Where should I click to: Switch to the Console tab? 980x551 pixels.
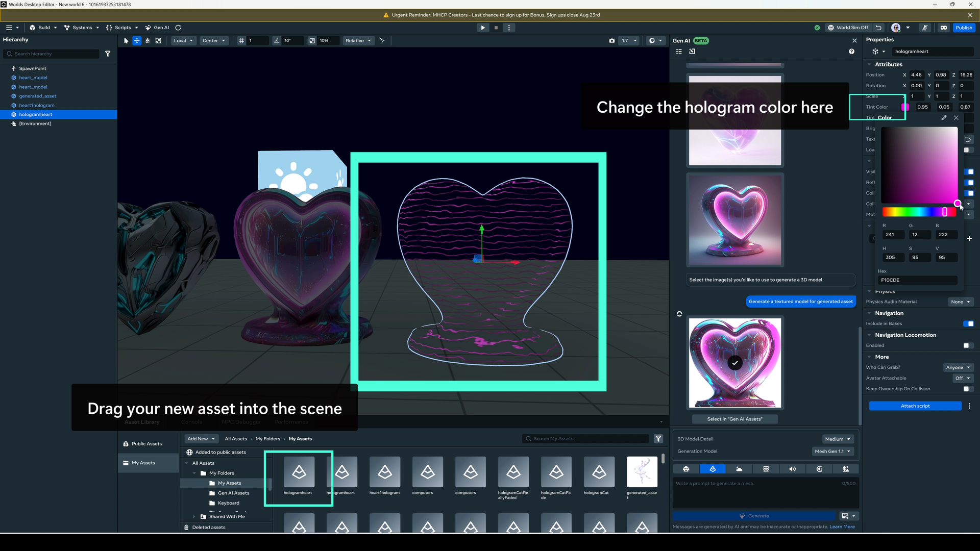191,422
